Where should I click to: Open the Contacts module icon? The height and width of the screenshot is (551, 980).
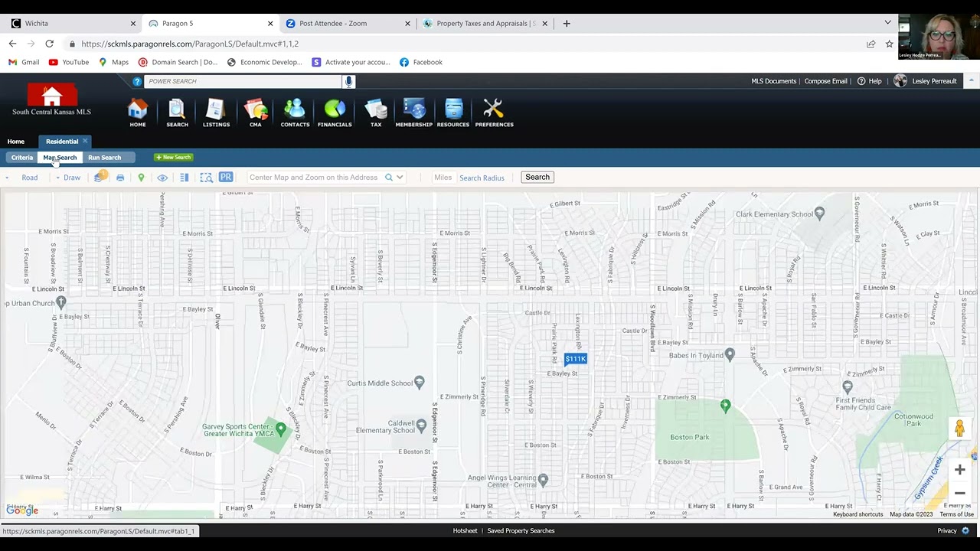tap(295, 112)
